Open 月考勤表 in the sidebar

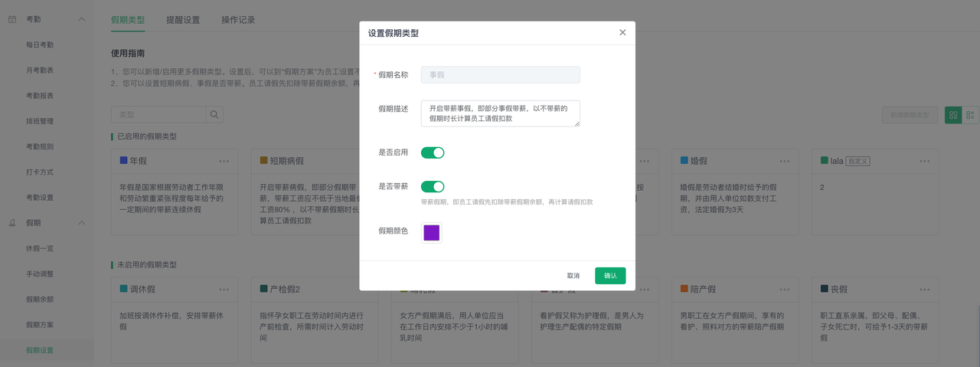40,70
